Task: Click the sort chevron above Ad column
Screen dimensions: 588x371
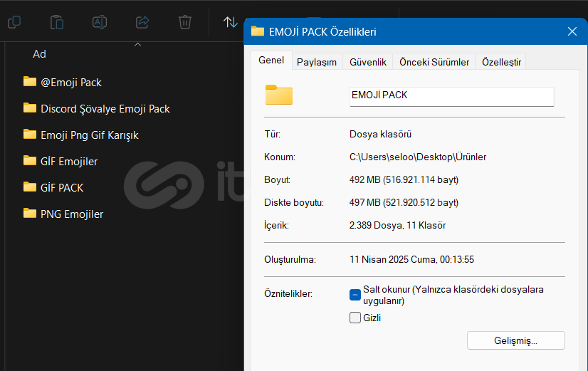Action: (x=137, y=45)
